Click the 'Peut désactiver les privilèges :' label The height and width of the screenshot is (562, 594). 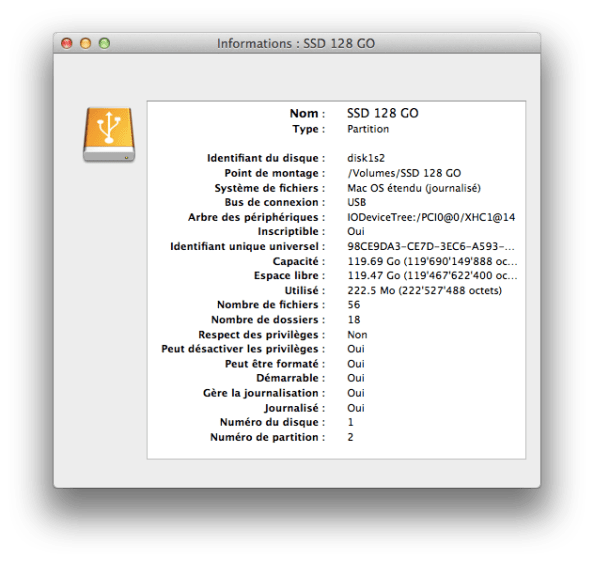point(243,349)
